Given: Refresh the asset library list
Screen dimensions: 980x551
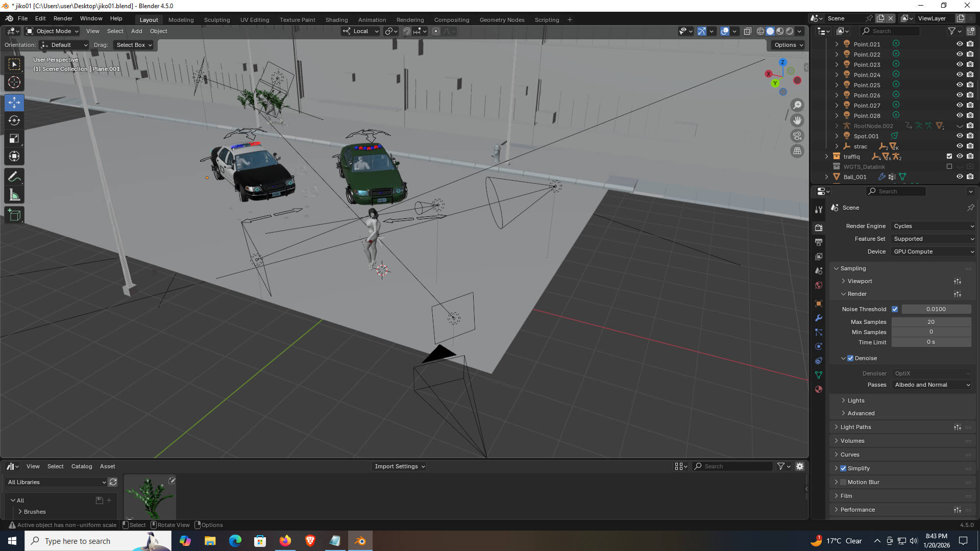Looking at the screenshot, I should point(113,482).
